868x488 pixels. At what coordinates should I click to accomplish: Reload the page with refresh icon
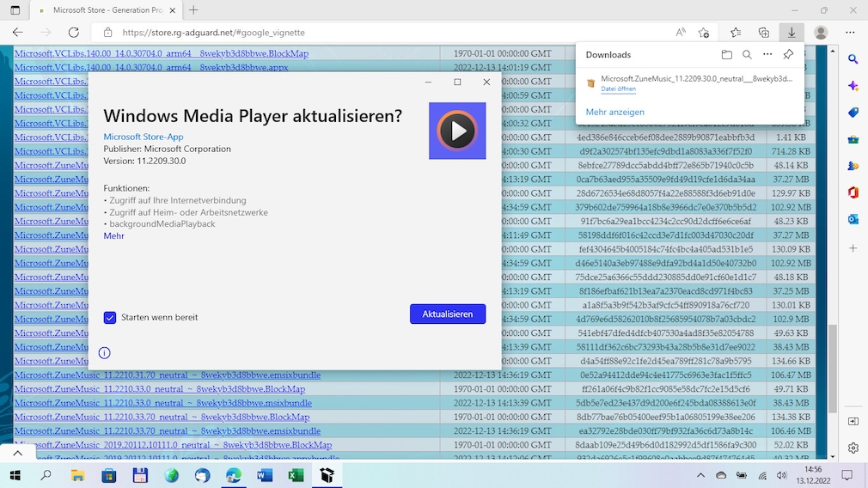pos(74,32)
